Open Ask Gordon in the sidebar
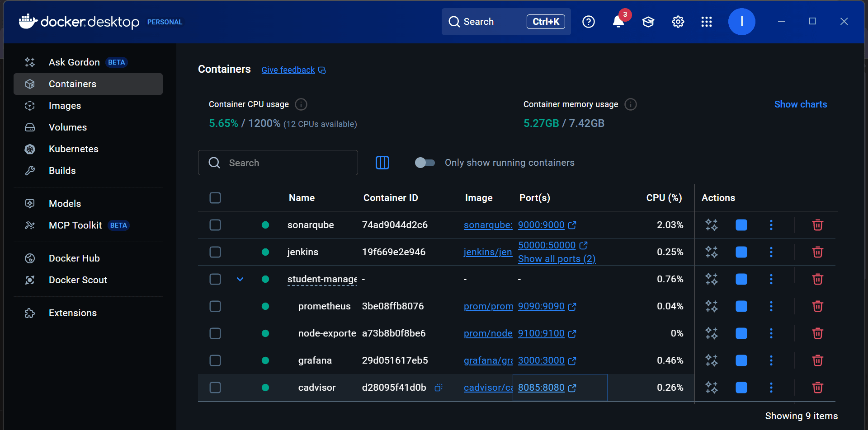This screenshot has height=430, width=868. [88, 62]
